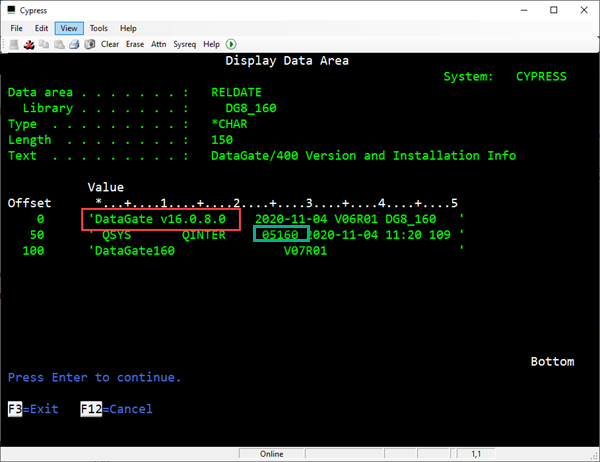
Task: Maximize the Cypress window
Action: 554,10
